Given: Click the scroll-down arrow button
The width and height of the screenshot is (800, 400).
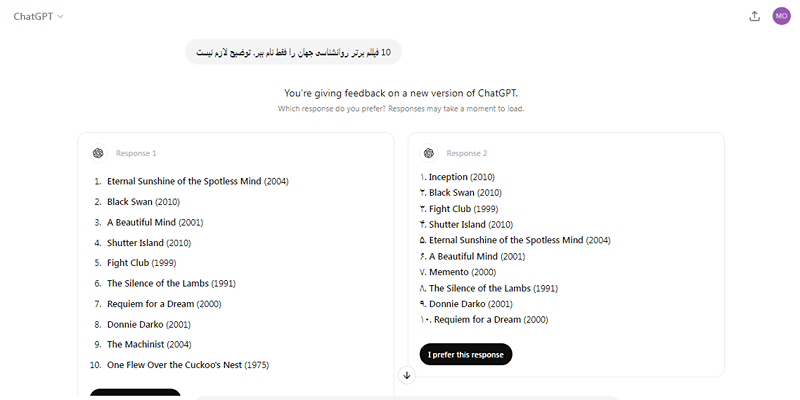Looking at the screenshot, I should [x=407, y=376].
